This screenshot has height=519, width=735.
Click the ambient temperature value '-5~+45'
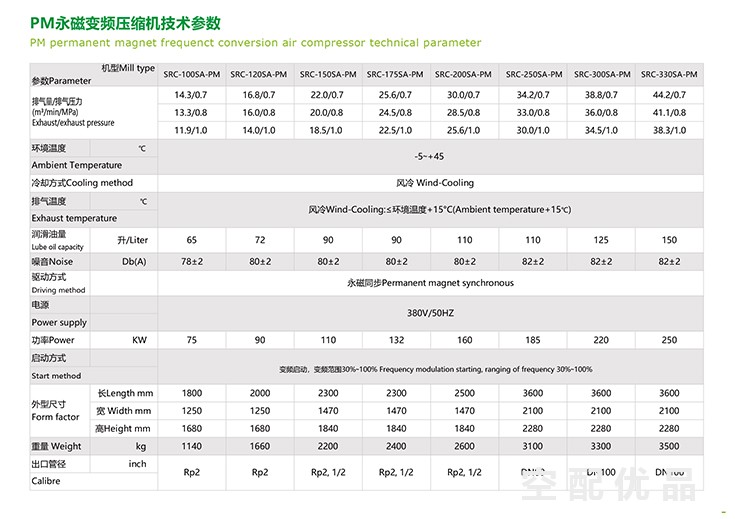pos(429,156)
